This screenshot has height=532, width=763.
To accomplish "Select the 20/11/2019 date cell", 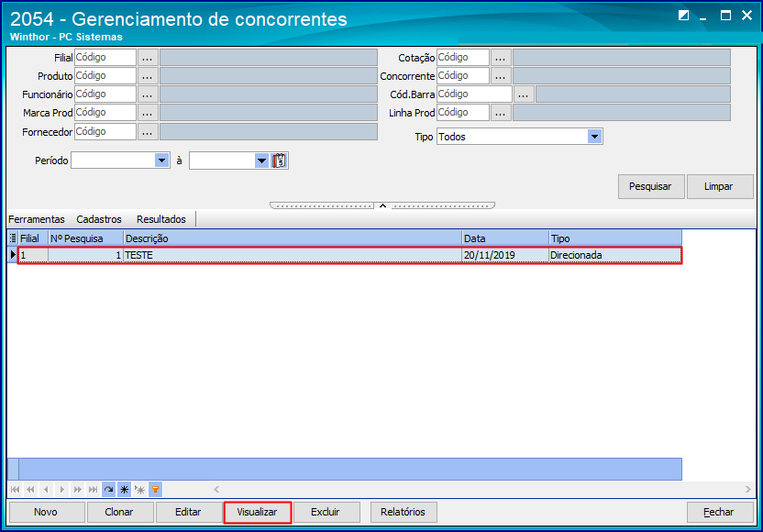I will (x=505, y=255).
